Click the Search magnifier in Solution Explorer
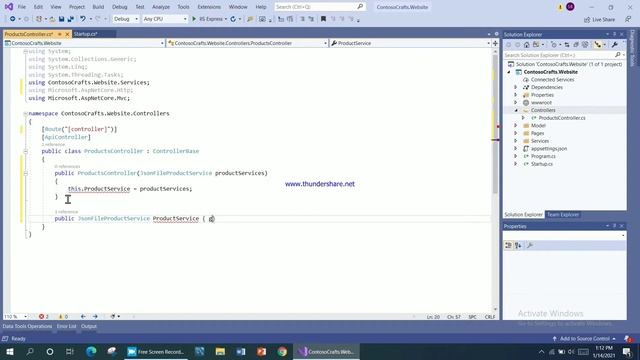Image resolution: width=640 pixels, height=360 pixels. click(618, 55)
